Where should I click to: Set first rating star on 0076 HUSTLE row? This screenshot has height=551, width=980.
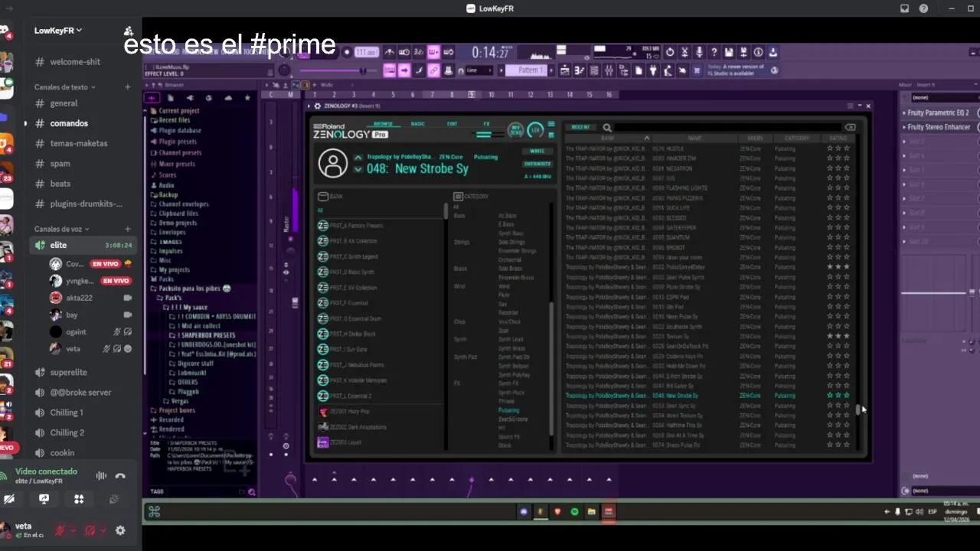click(829, 148)
